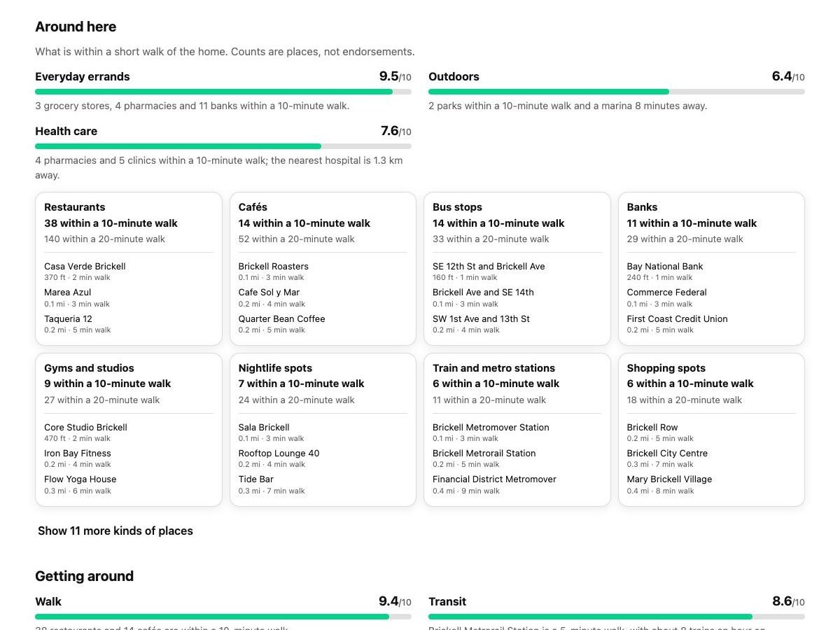Click Bay National Bank

point(665,266)
